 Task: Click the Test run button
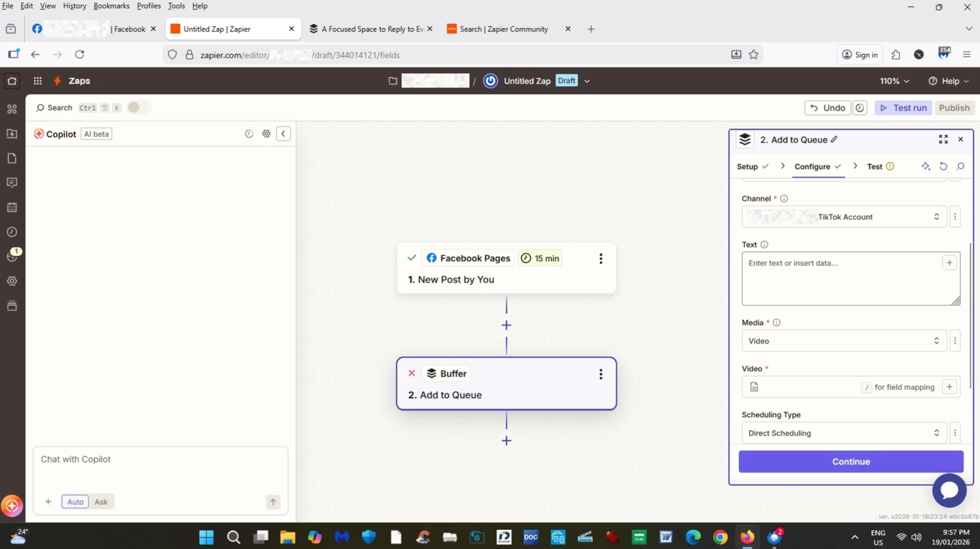(x=903, y=108)
